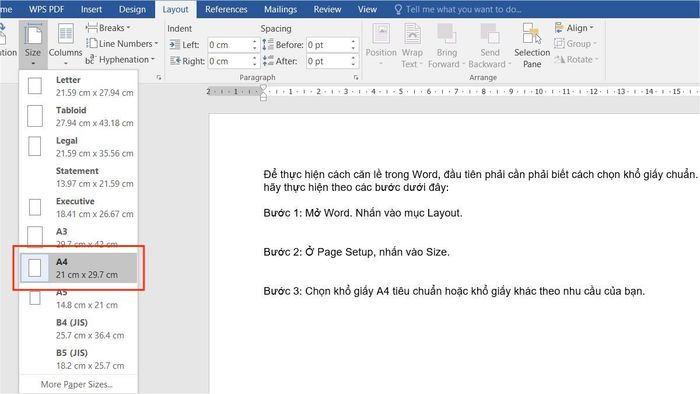
Task: Click the Spacing After spinner arrows
Action: click(x=353, y=61)
